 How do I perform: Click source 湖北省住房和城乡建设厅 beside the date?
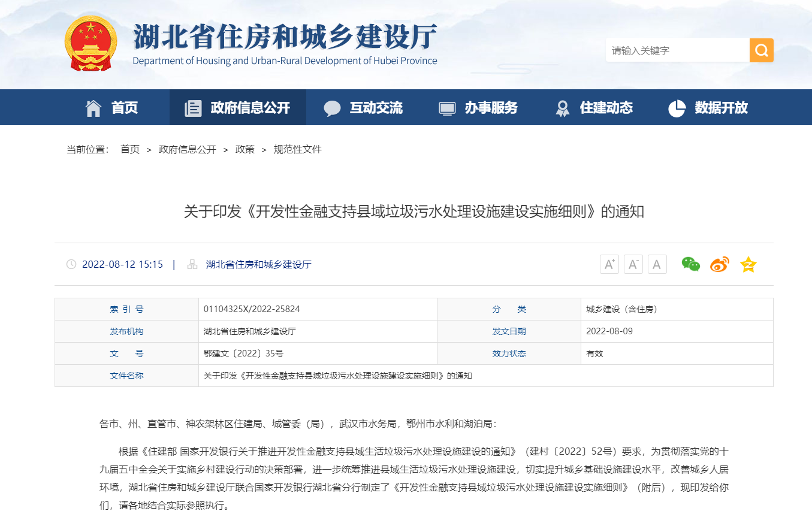coord(258,265)
